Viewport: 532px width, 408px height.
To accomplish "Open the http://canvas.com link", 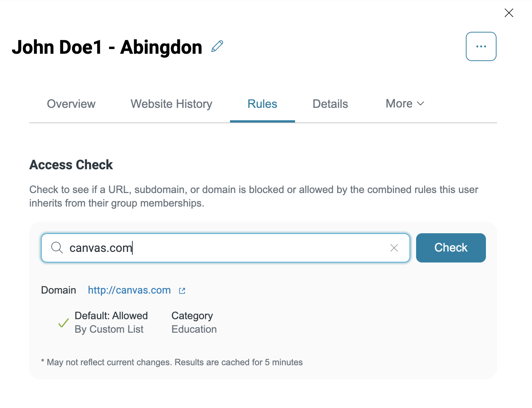I will pos(129,290).
